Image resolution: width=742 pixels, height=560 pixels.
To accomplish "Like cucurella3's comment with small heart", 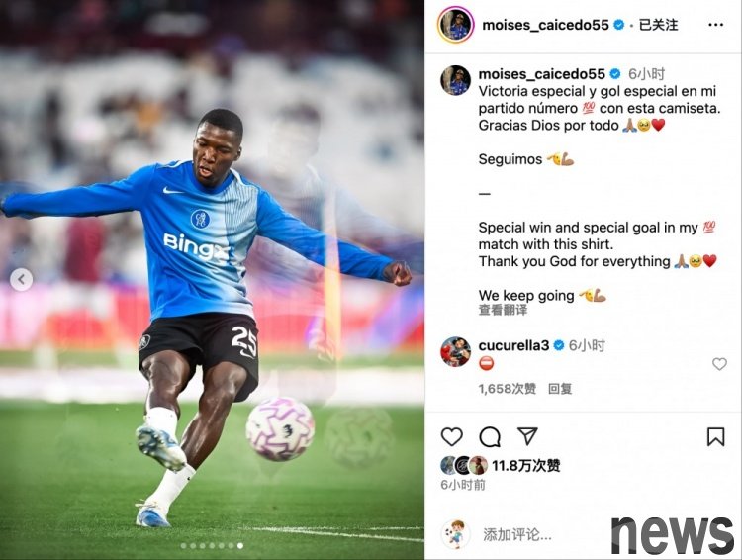I will (719, 363).
